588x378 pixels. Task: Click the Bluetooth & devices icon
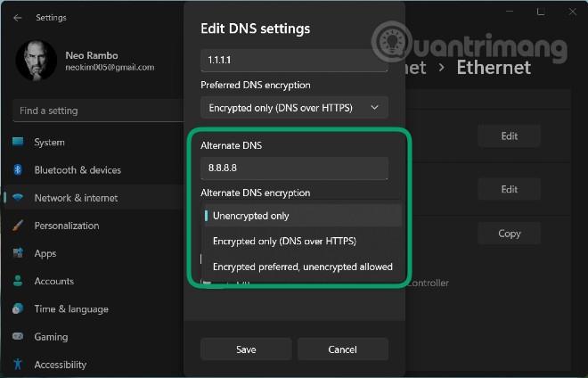[x=18, y=169]
